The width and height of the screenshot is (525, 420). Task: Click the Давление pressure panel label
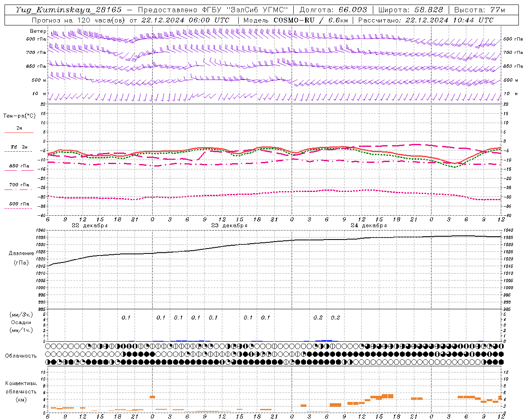tap(21, 253)
